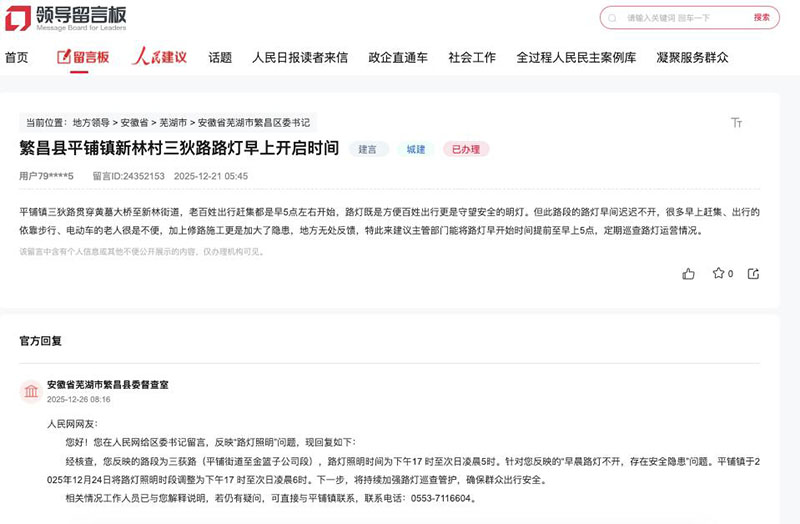Click the gray privacy notice line

pos(142,252)
